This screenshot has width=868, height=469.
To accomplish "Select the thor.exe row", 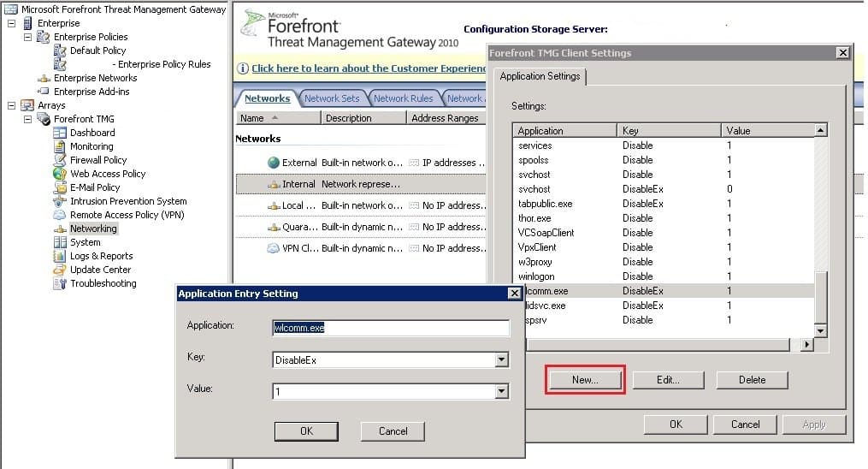I will tap(663, 218).
